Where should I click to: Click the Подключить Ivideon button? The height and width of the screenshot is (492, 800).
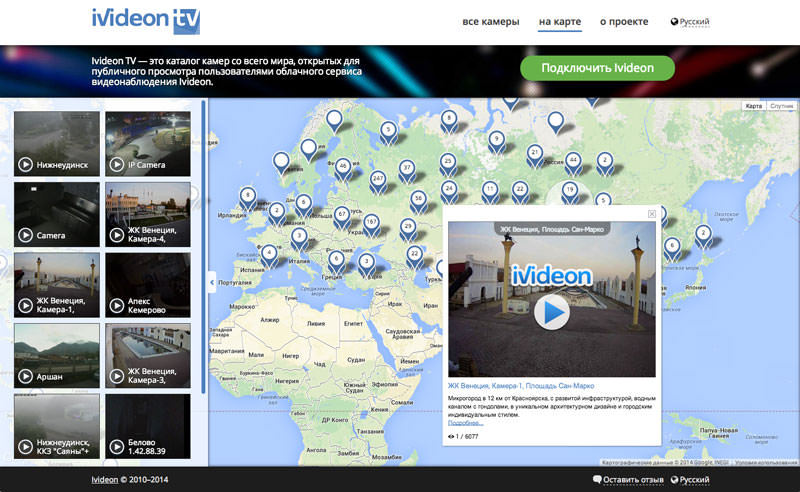[597, 68]
